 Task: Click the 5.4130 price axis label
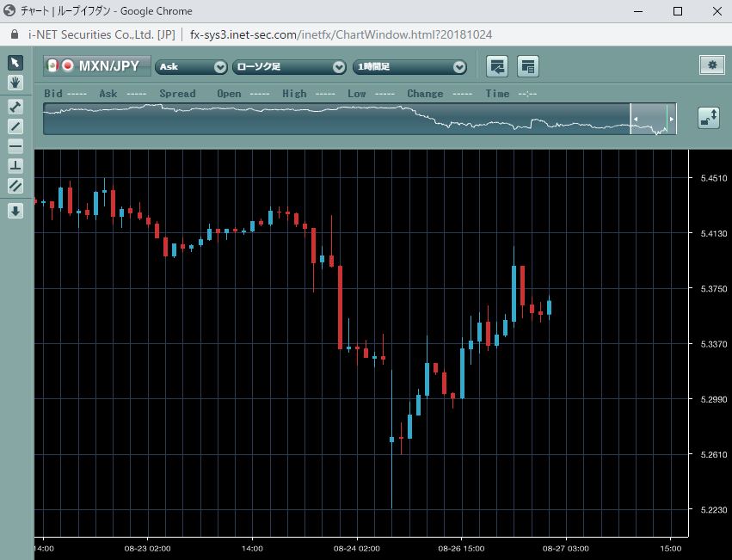pos(714,233)
